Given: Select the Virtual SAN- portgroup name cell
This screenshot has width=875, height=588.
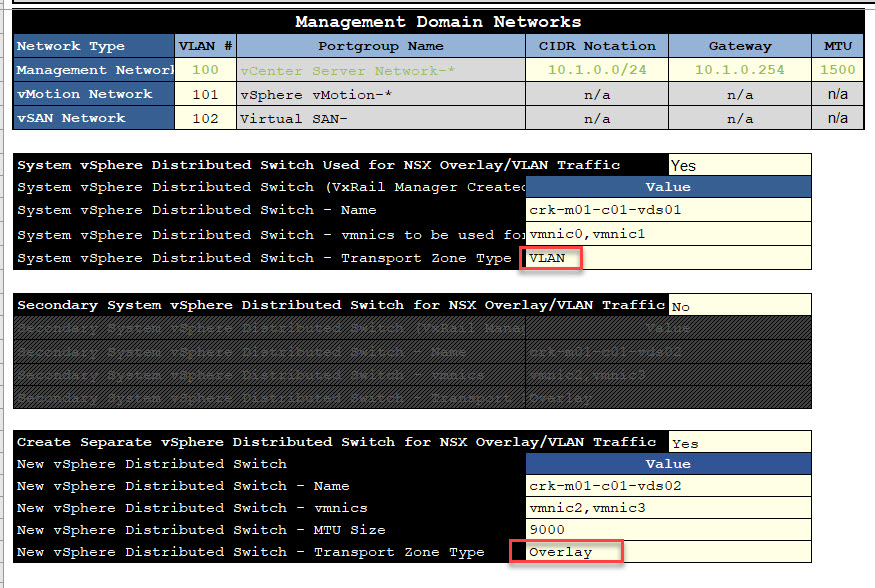Looking at the screenshot, I should pyautogui.click(x=381, y=118).
